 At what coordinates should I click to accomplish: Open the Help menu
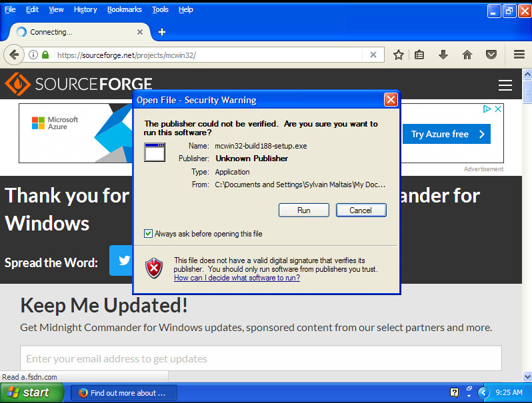tap(185, 9)
